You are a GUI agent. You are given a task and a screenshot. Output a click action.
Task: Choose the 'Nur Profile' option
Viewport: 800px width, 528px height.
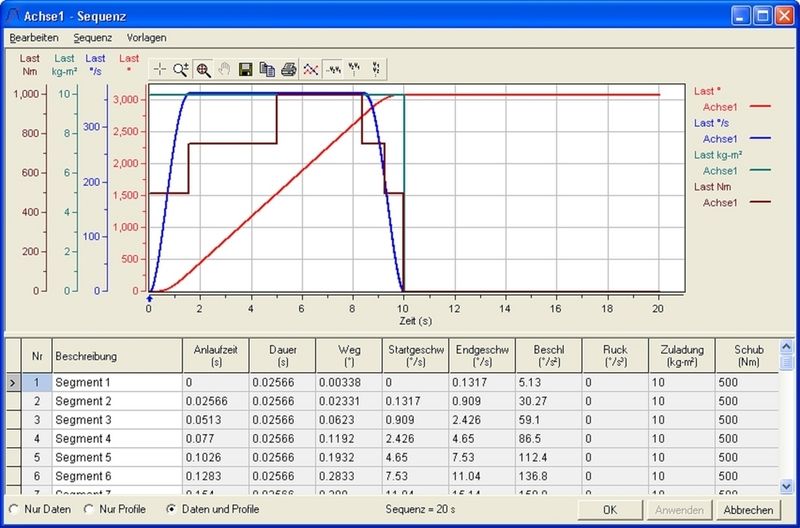coord(90,510)
